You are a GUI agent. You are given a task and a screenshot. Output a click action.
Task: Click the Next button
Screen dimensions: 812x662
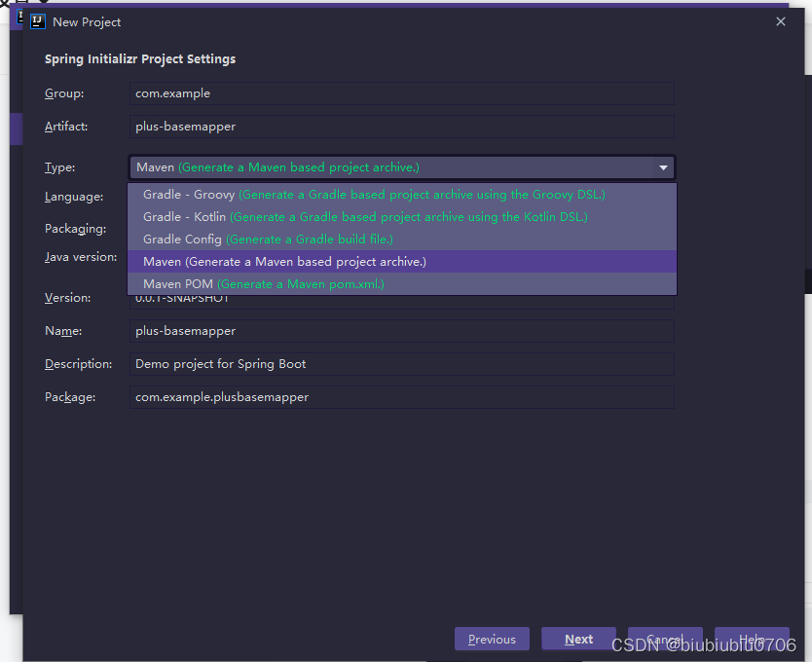pyautogui.click(x=578, y=640)
